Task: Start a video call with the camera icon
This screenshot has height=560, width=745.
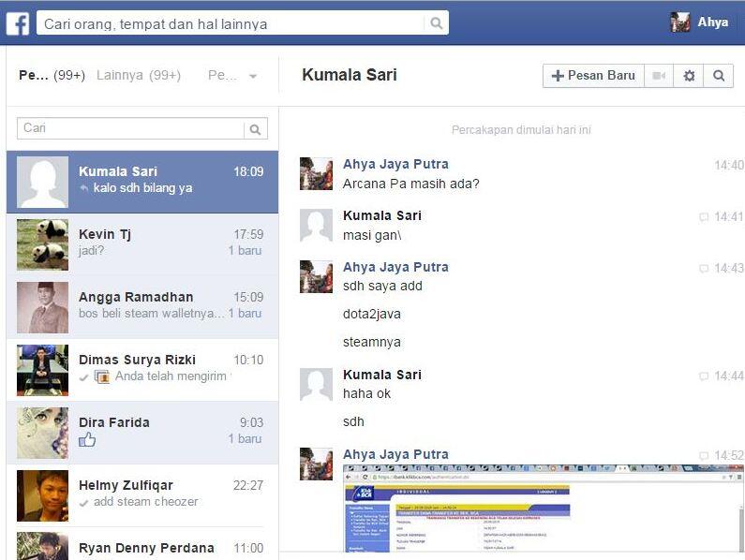Action: (659, 76)
